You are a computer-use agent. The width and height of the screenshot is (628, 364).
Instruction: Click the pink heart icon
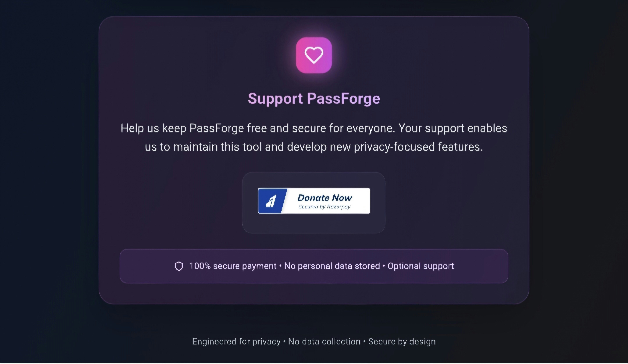[314, 55]
